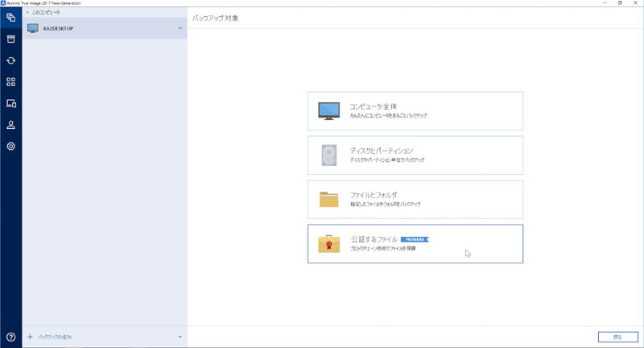
Task: Click the 戻る back button
Action: [617, 337]
